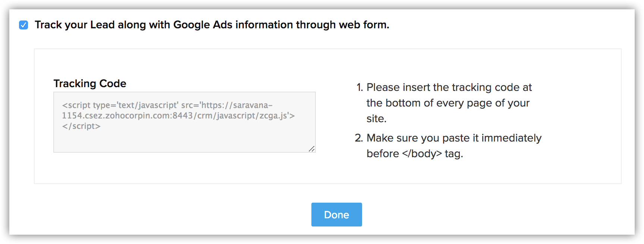Click the "</body>" tag text in the instructions

(422, 154)
